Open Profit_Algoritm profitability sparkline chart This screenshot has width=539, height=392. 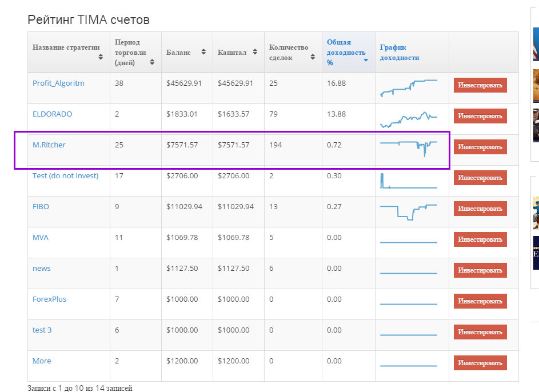tap(409, 88)
